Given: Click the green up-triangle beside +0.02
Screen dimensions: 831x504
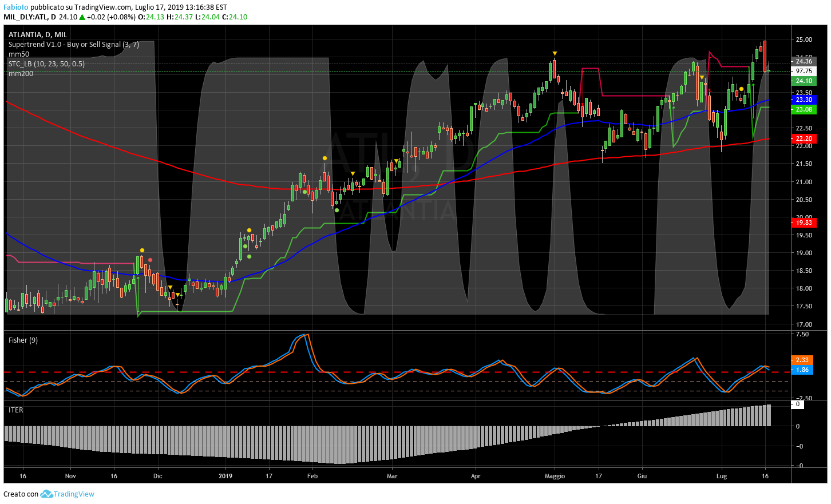Looking at the screenshot, I should 82,17.
